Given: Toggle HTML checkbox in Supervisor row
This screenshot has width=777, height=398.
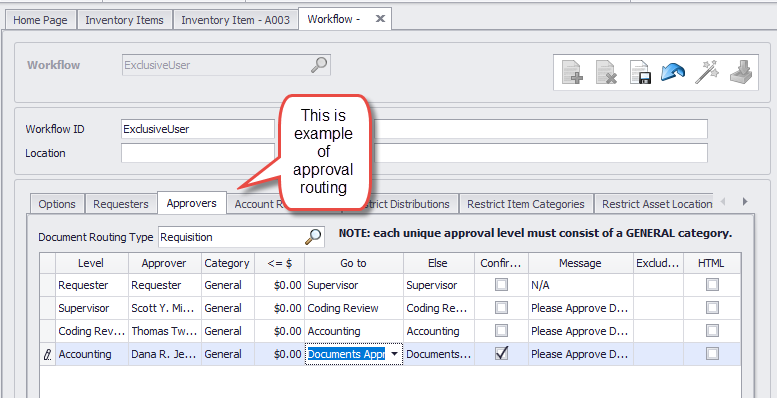Looking at the screenshot, I should [713, 308].
